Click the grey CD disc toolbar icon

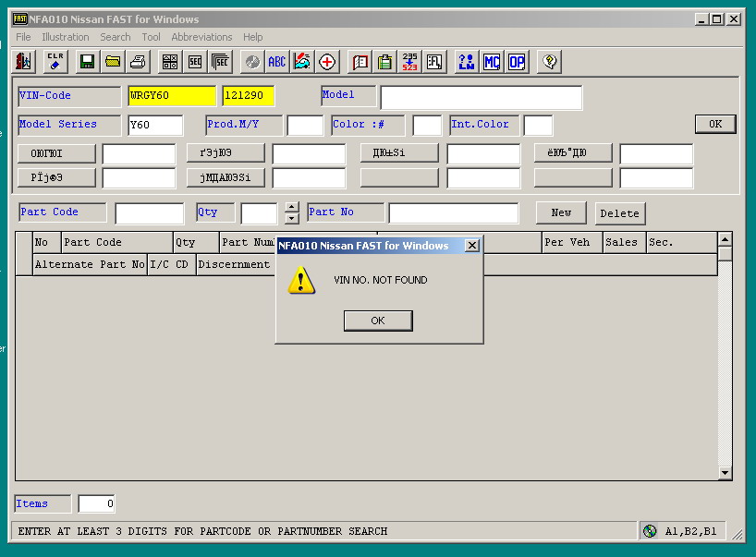252,62
